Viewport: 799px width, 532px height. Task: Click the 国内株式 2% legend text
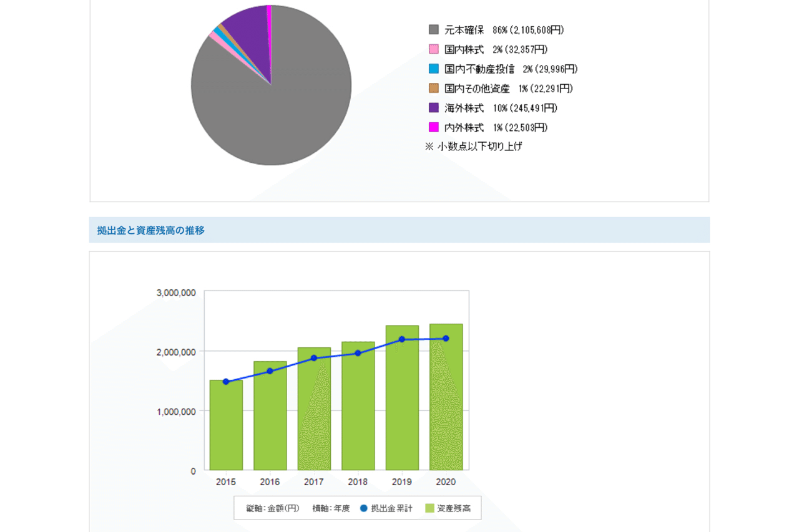click(496, 49)
